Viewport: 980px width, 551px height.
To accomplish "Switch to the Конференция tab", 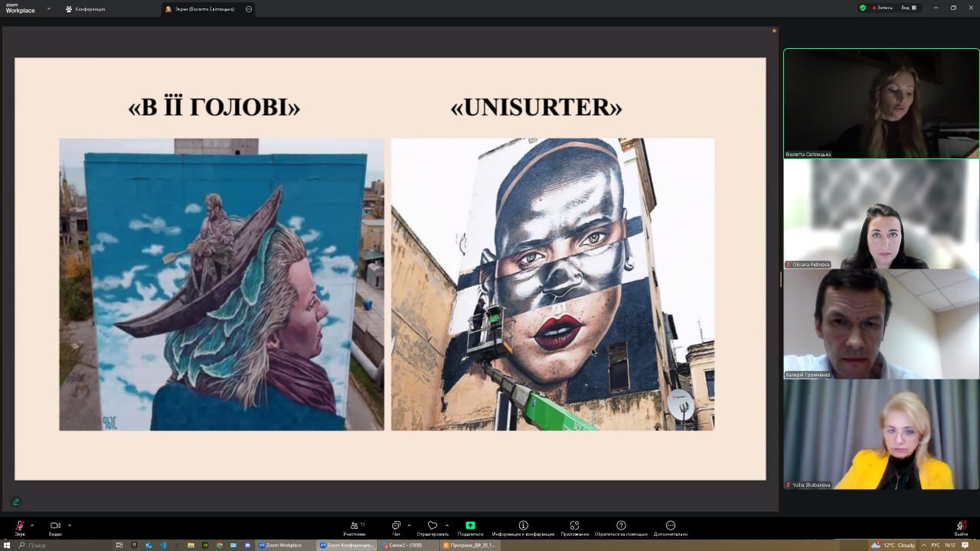I will [86, 9].
